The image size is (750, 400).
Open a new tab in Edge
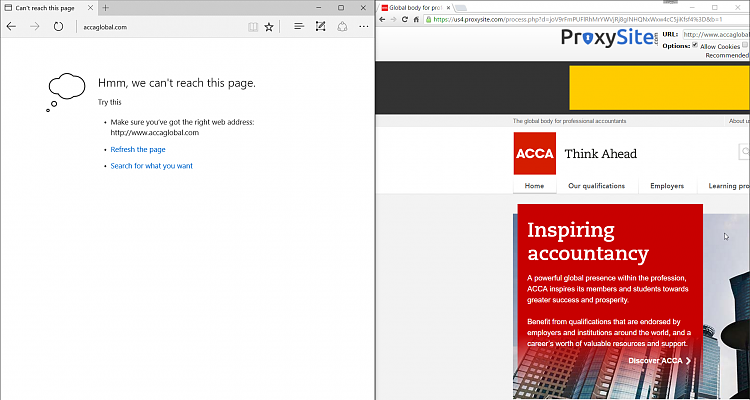tap(106, 8)
